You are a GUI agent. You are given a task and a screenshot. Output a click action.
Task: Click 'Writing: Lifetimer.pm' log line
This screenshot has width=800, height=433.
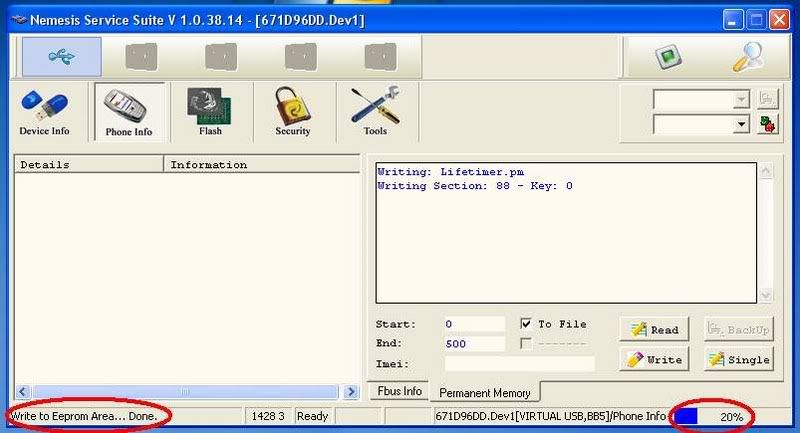451,172
